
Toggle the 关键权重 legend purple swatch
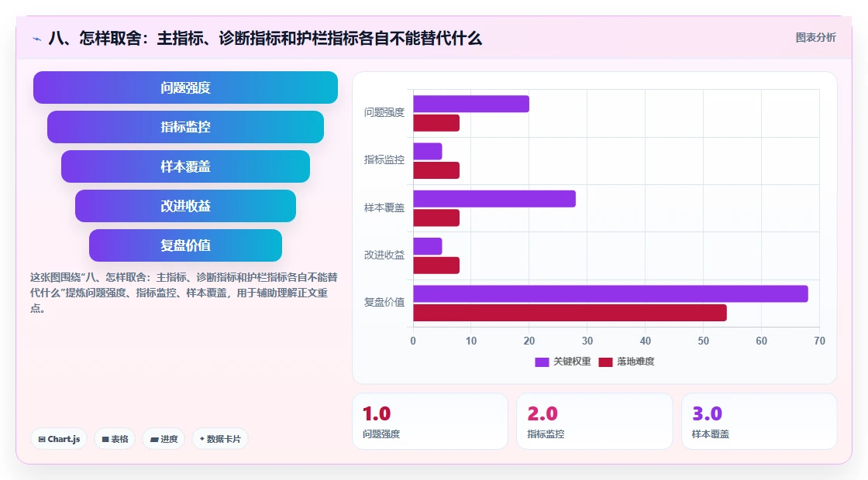point(542,362)
